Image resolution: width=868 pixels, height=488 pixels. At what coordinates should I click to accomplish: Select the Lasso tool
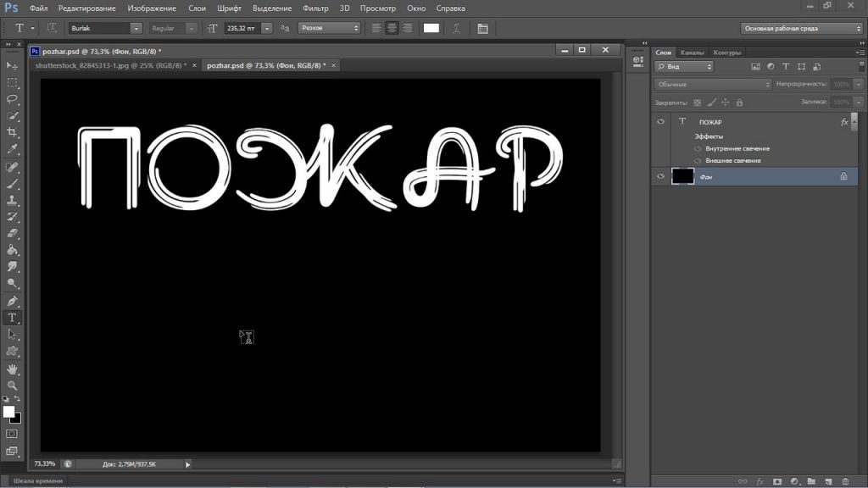[12, 99]
